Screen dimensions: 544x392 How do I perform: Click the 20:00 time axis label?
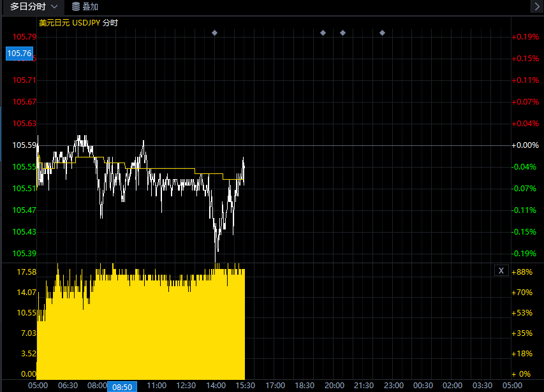(x=334, y=386)
